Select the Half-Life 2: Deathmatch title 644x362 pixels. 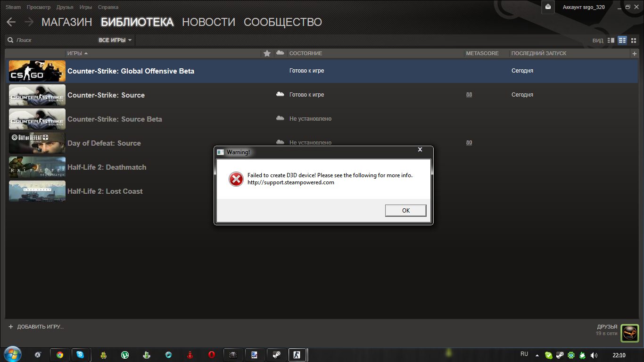point(107,167)
